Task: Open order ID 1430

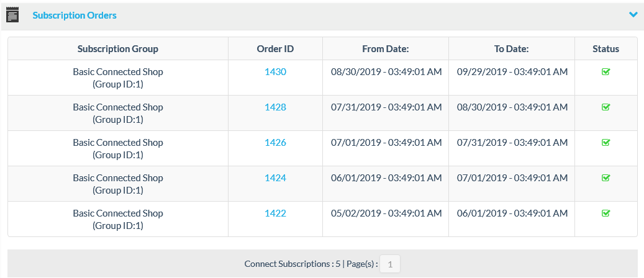Action: click(x=275, y=72)
